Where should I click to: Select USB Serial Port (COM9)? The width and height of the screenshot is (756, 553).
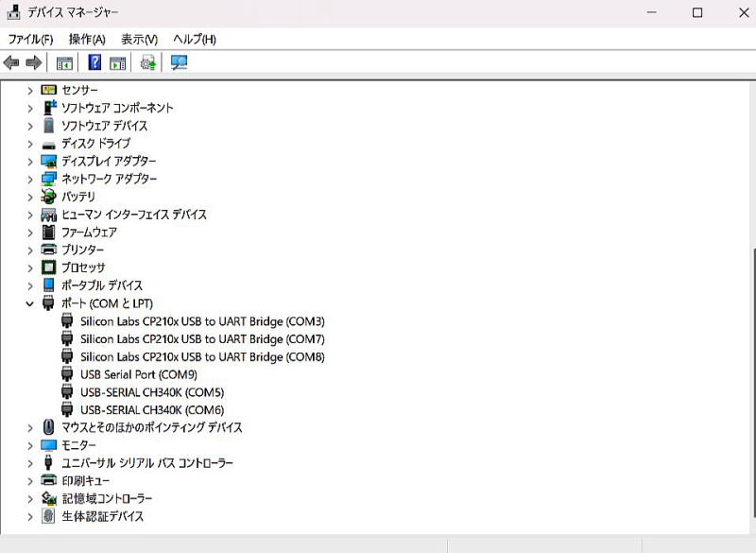(x=138, y=374)
